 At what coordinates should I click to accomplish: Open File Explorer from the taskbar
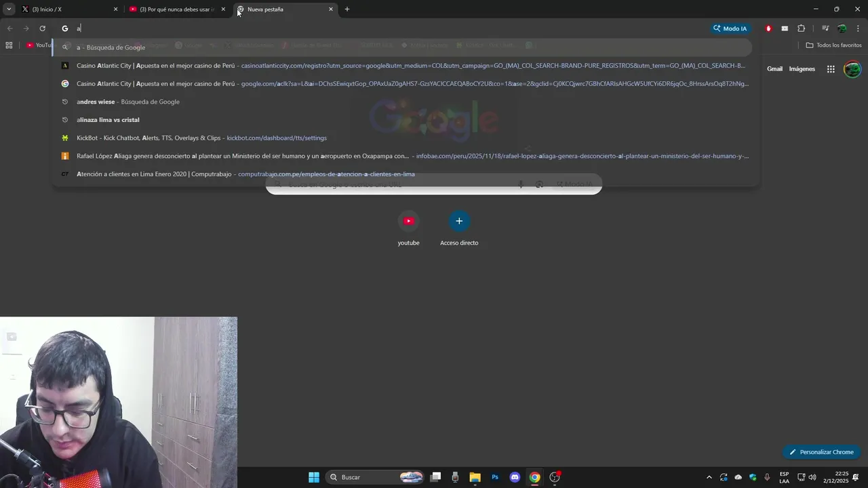click(475, 477)
